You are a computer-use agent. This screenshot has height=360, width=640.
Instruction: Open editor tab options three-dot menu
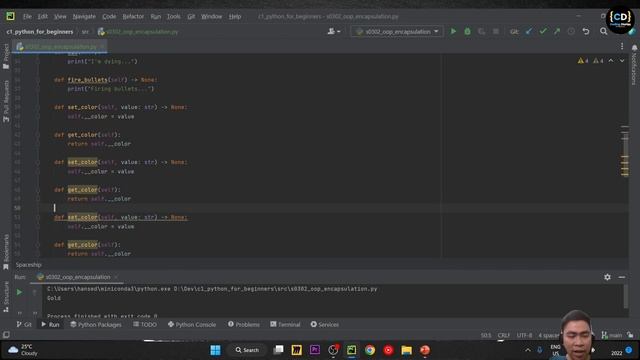click(x=622, y=47)
